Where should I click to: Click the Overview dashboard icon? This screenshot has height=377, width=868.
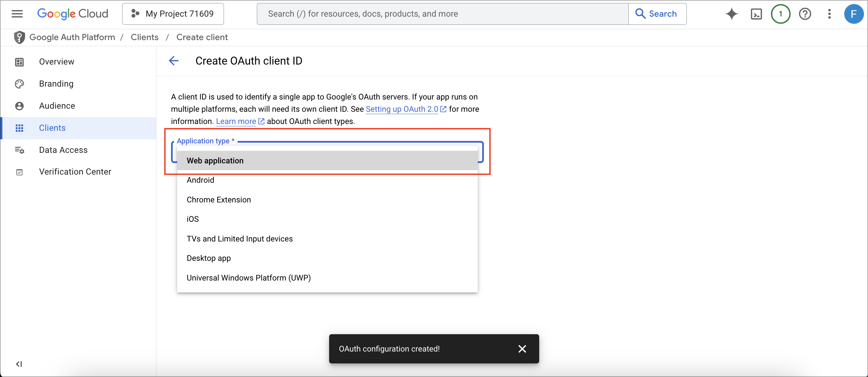click(x=19, y=62)
